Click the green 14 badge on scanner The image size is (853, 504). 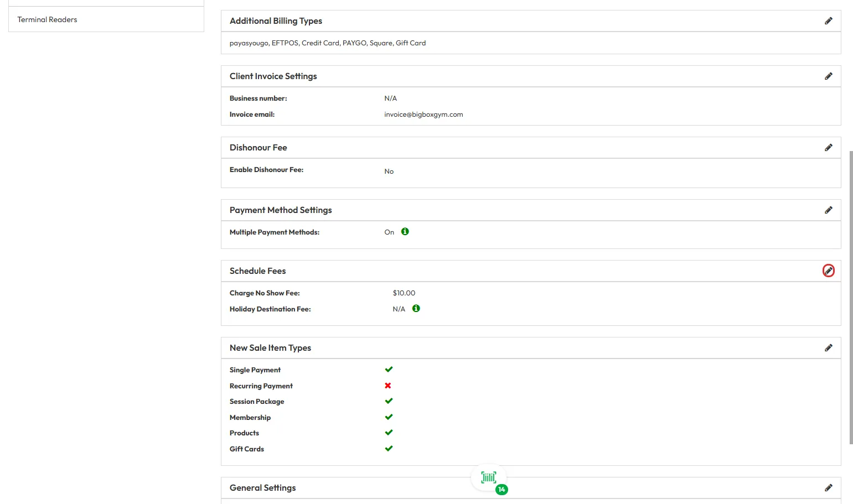[x=502, y=490]
